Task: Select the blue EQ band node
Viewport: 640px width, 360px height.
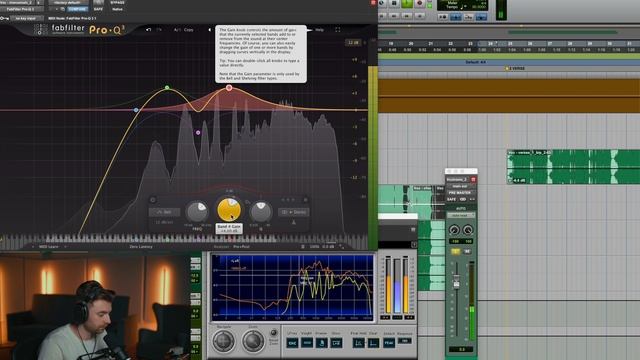Action: tap(136, 110)
